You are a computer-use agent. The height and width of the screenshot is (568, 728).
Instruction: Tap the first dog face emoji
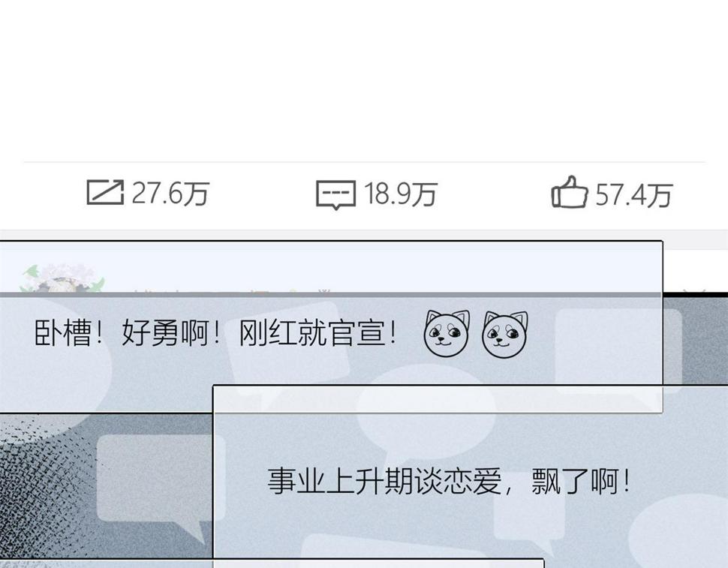tap(446, 334)
